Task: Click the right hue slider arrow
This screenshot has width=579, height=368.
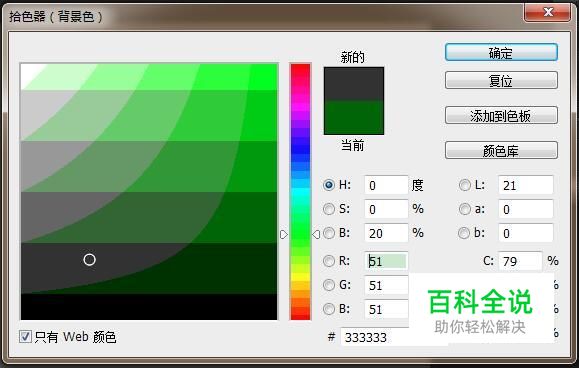Action: click(316, 234)
